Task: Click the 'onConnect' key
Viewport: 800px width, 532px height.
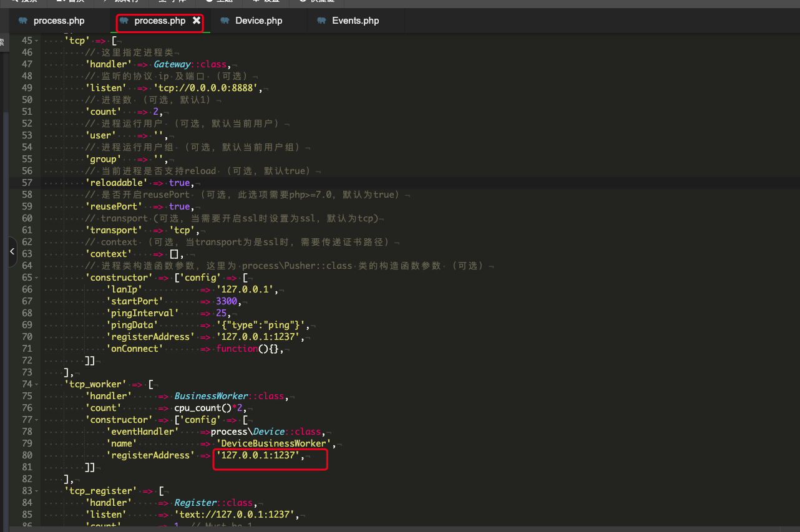Action: coord(134,349)
